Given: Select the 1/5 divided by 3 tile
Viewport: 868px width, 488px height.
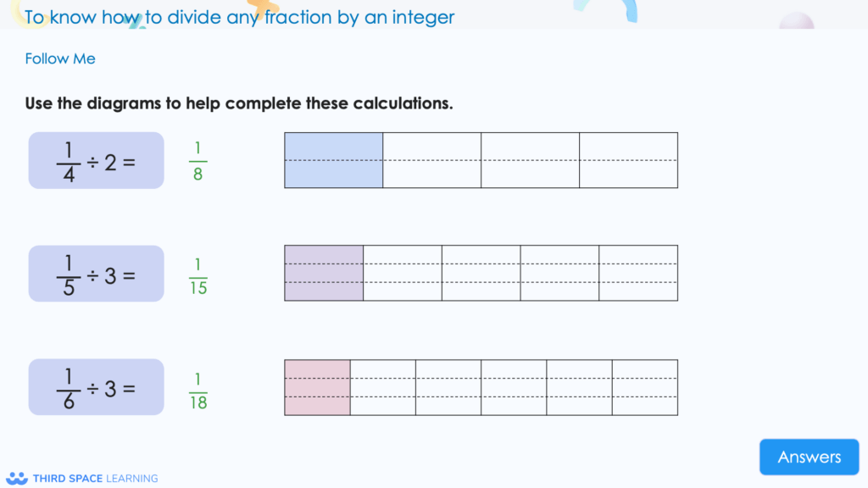Looking at the screenshot, I should [96, 273].
